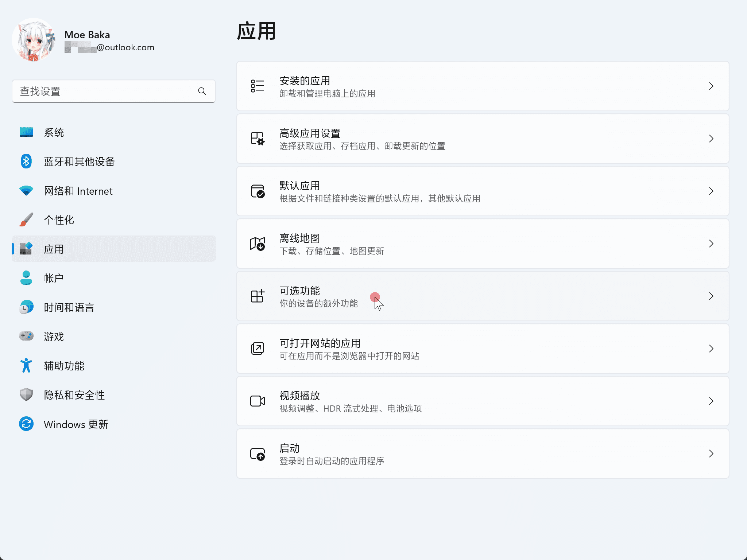747x560 pixels.
Task: Click the 帐户 account icon in sidebar
Action: [26, 278]
